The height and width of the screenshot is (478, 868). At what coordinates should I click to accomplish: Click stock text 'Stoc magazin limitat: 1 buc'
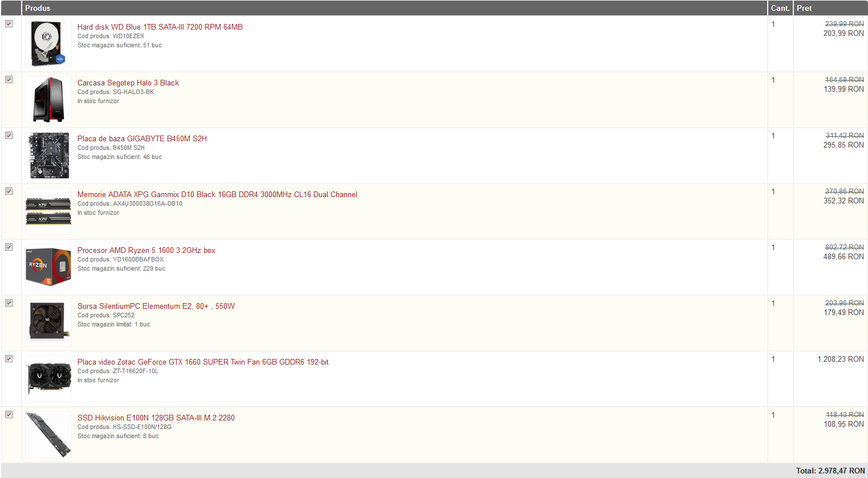[114, 324]
